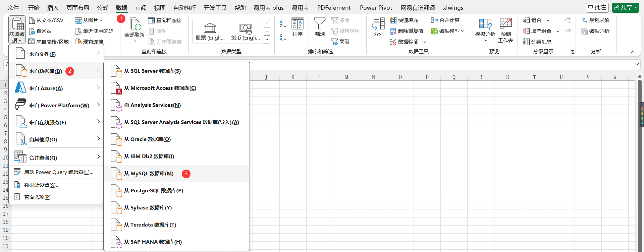
Task: Click Remove Duplicates (删除重复值)
Action: click(407, 31)
